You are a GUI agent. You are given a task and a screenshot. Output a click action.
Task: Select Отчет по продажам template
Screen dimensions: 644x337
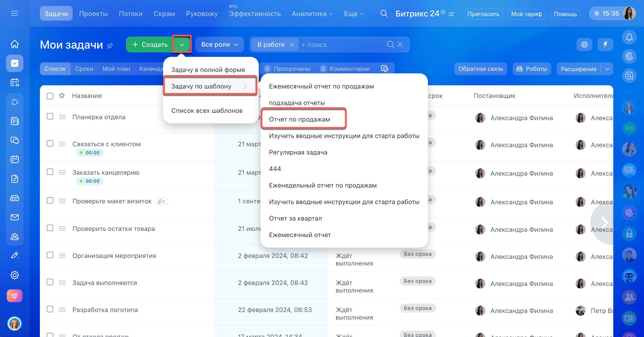[299, 119]
